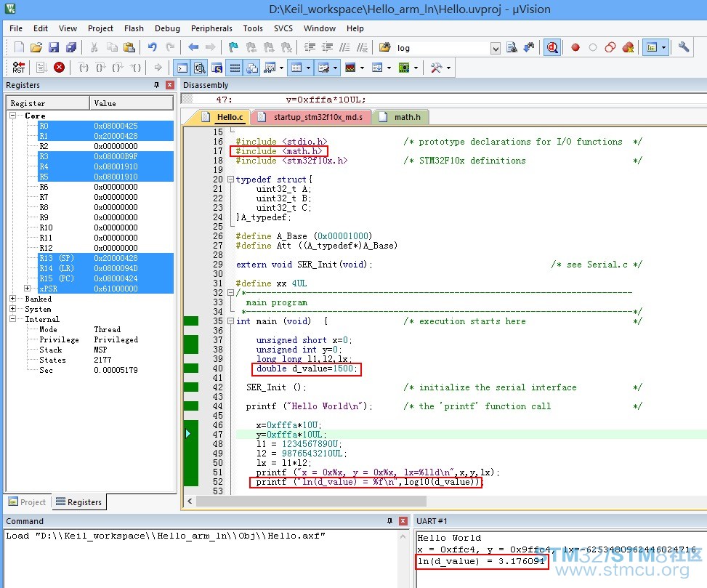The height and width of the screenshot is (588, 707).
Task: Collapse the typedef struct code fold
Action: click(231, 180)
